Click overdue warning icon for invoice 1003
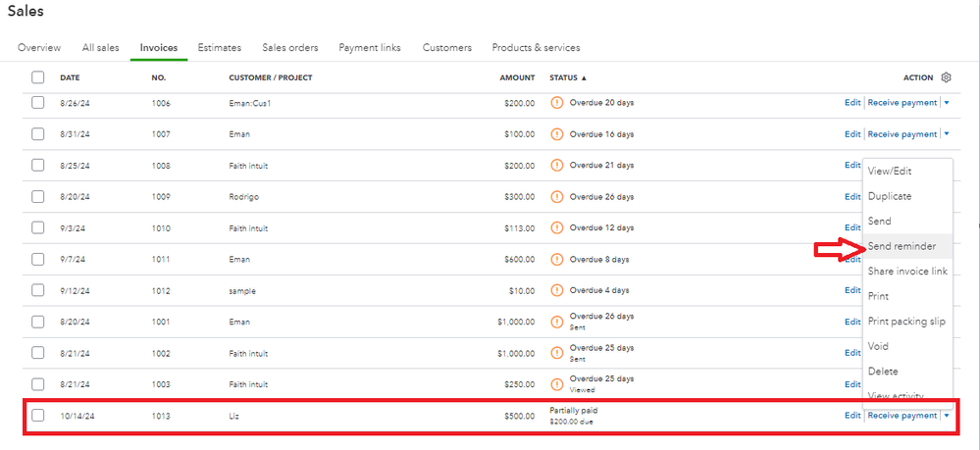 coord(557,384)
